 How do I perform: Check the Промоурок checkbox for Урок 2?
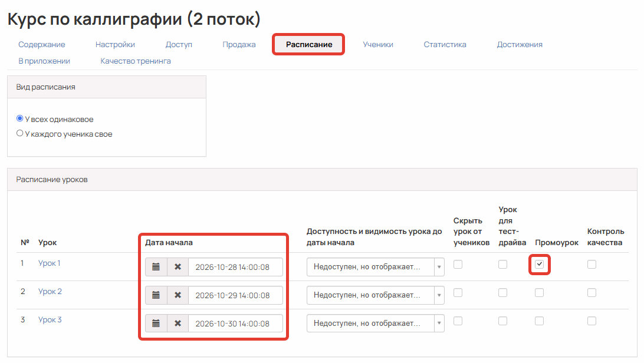tap(539, 293)
